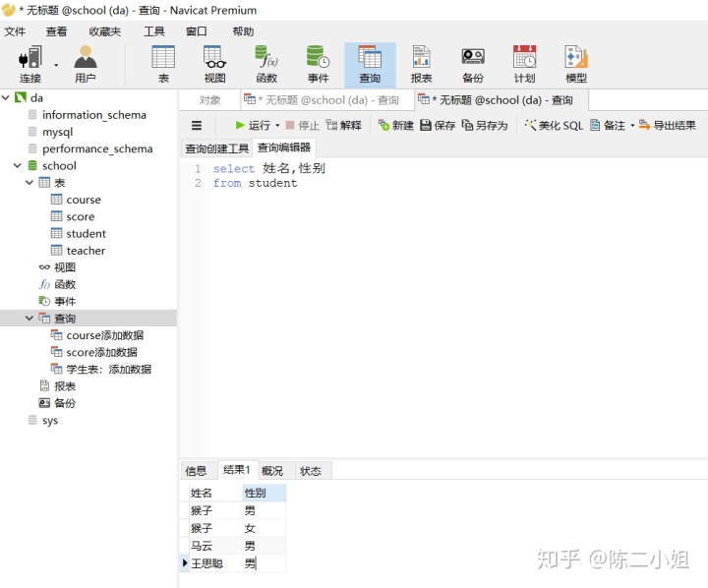Click the 解释 explain button
The image size is (708, 588).
point(343,125)
